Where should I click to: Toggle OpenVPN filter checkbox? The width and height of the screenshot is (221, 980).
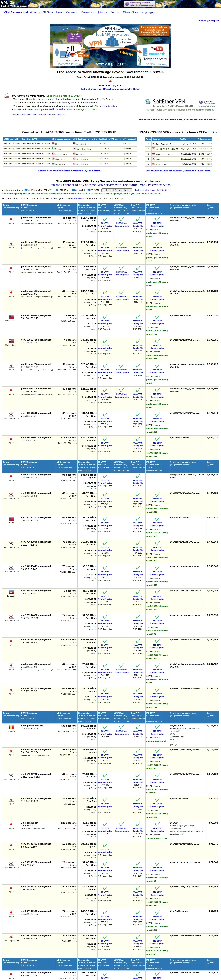[x=74, y=190]
